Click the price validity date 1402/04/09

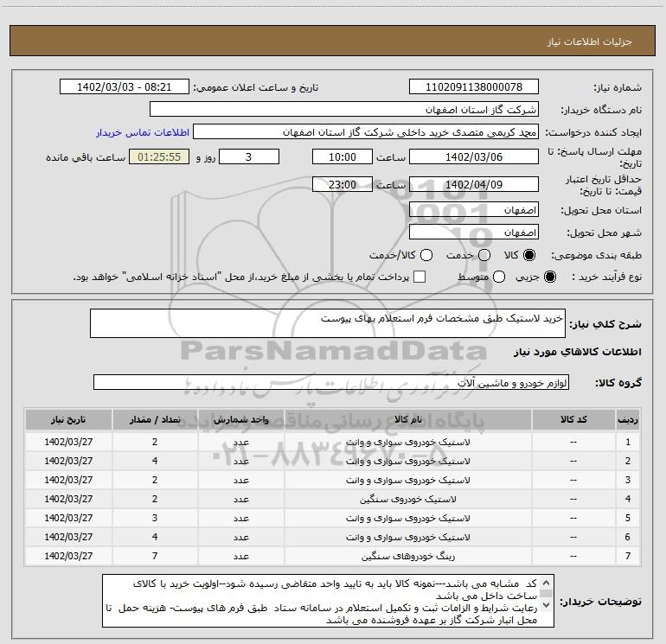474,184
